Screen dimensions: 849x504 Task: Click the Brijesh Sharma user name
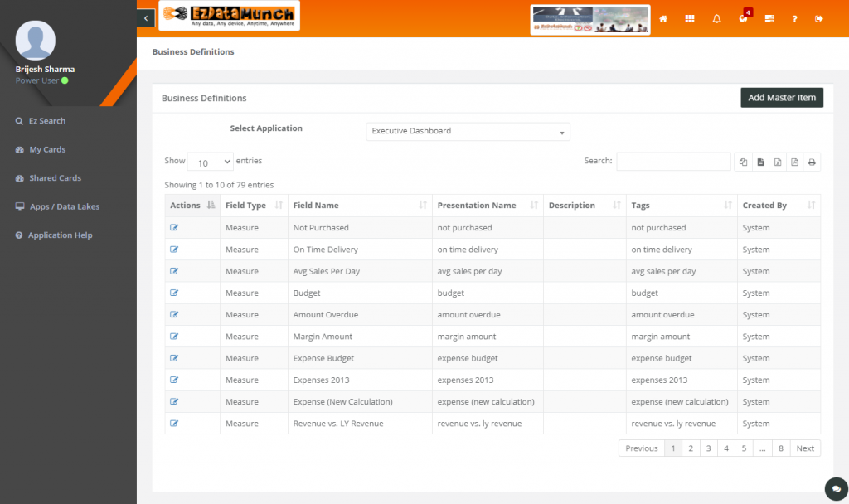point(45,70)
